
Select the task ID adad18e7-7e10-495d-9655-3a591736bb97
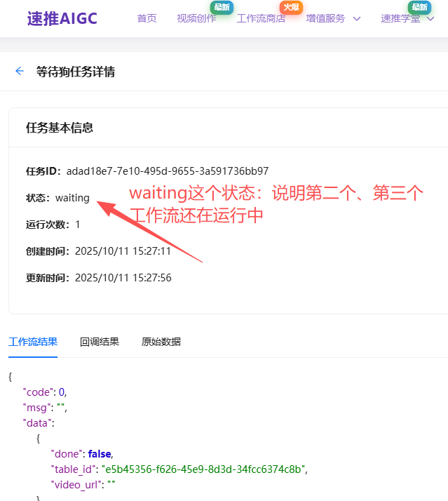pos(168,171)
